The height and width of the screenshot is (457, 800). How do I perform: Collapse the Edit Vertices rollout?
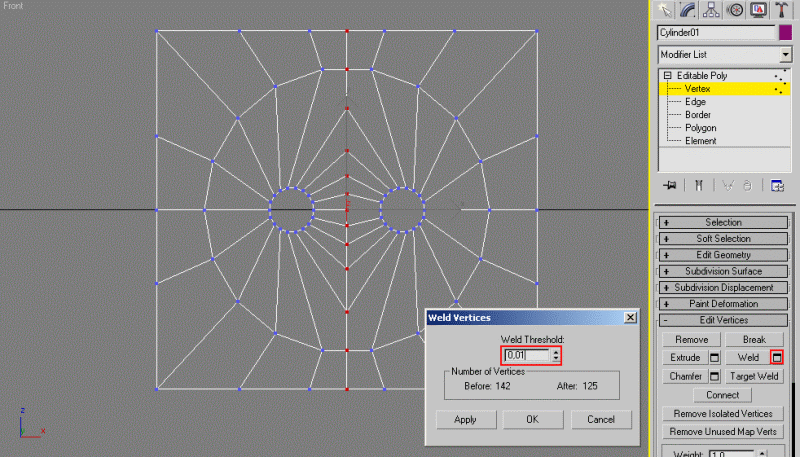click(x=723, y=320)
